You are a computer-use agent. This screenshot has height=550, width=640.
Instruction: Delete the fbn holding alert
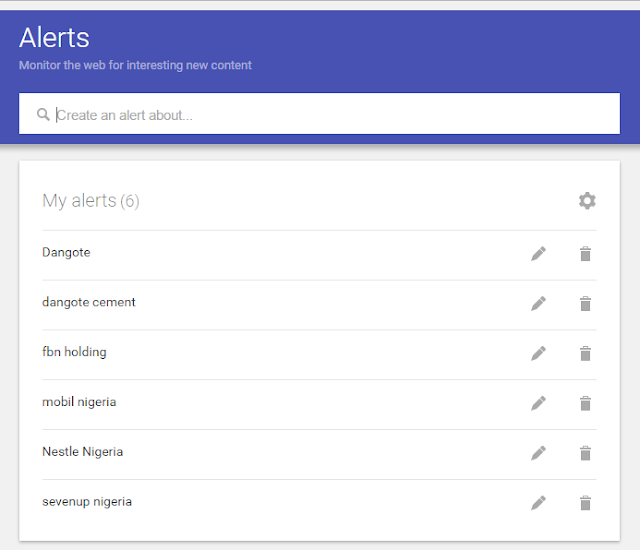(585, 353)
